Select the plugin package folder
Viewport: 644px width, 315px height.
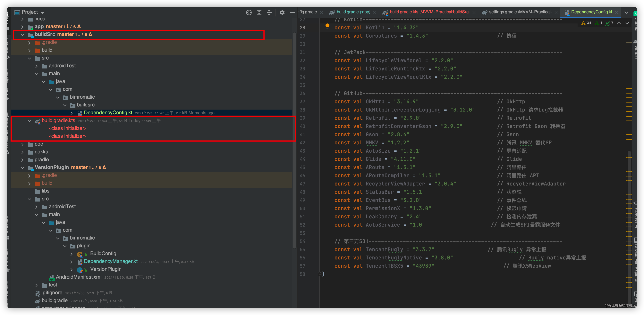pyautogui.click(x=83, y=246)
